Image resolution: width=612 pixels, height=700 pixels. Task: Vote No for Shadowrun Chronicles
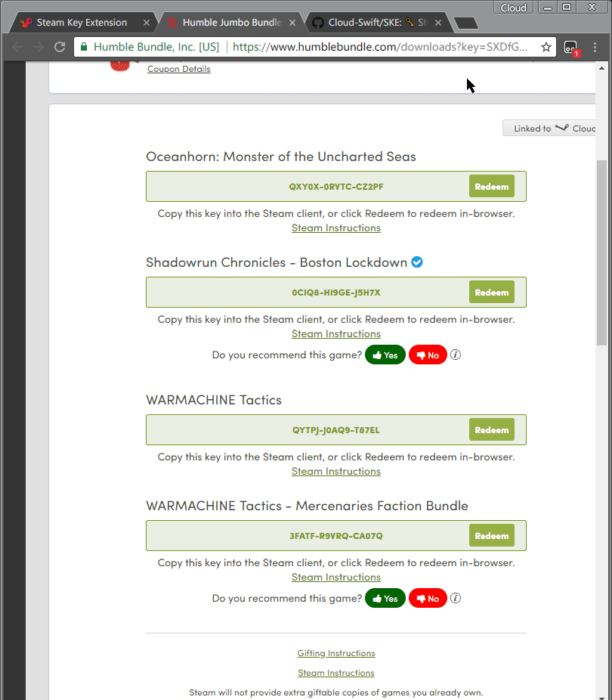click(428, 355)
